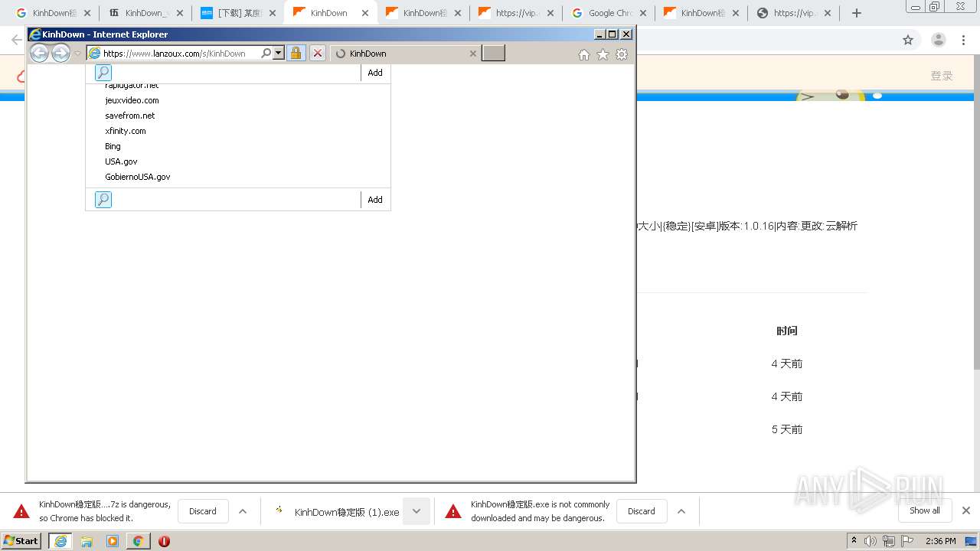The width and height of the screenshot is (980, 551).
Task: Click the network tray icon
Action: click(x=889, y=541)
